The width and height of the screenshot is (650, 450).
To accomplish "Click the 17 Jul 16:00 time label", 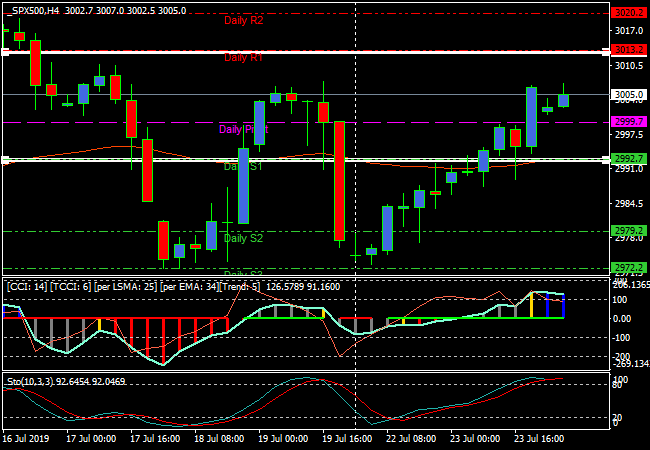I will tap(155, 439).
